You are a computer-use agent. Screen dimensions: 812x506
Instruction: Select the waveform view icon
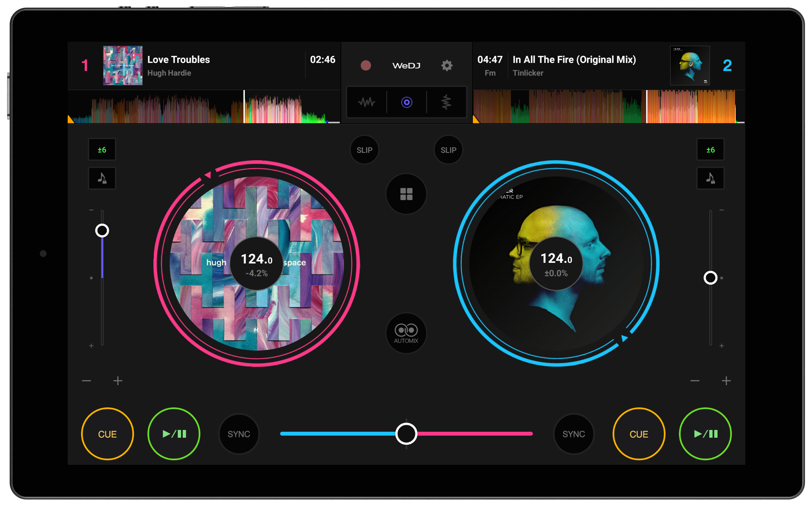pos(366,102)
